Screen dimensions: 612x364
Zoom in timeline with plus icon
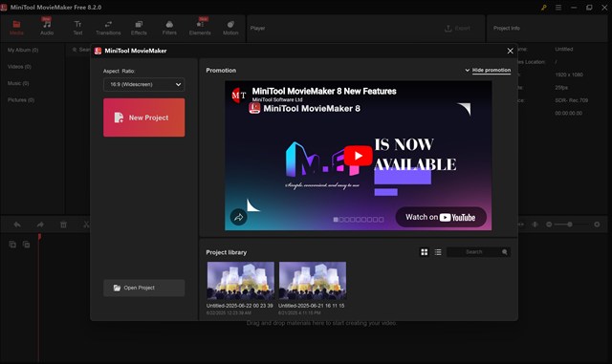(x=597, y=225)
